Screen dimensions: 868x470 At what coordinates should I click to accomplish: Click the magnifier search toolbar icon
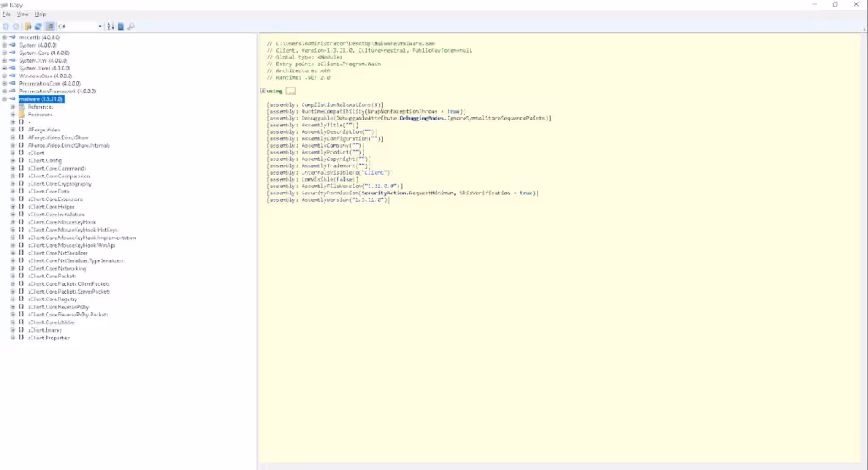[x=131, y=26]
